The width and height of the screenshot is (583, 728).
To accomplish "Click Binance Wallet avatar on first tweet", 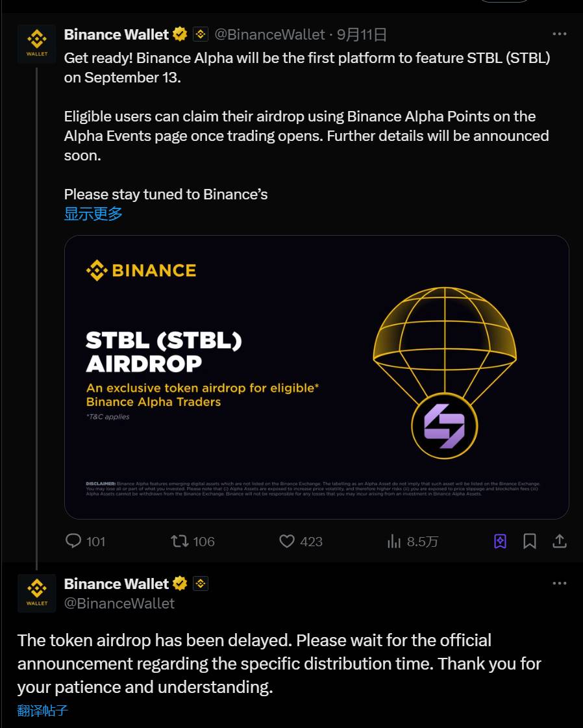I will coord(37,44).
